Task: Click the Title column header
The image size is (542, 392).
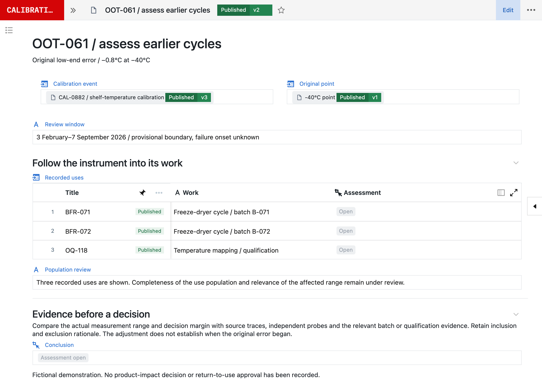Action: tap(72, 193)
